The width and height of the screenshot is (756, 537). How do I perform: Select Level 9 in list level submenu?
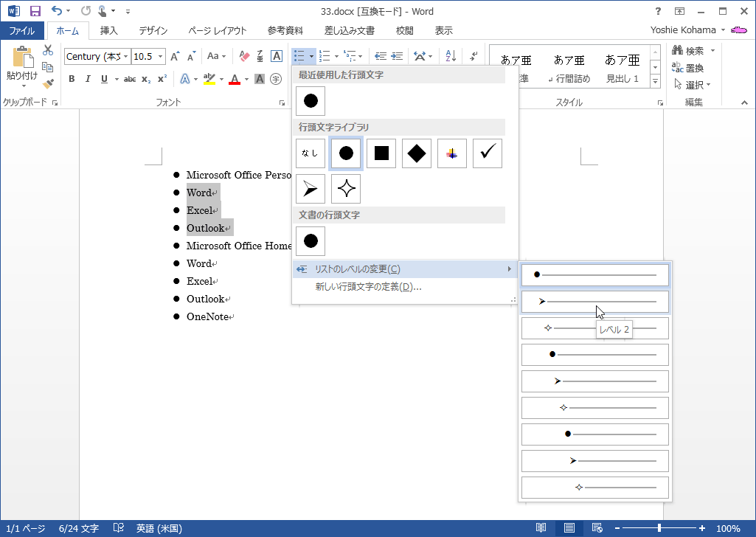(595, 488)
